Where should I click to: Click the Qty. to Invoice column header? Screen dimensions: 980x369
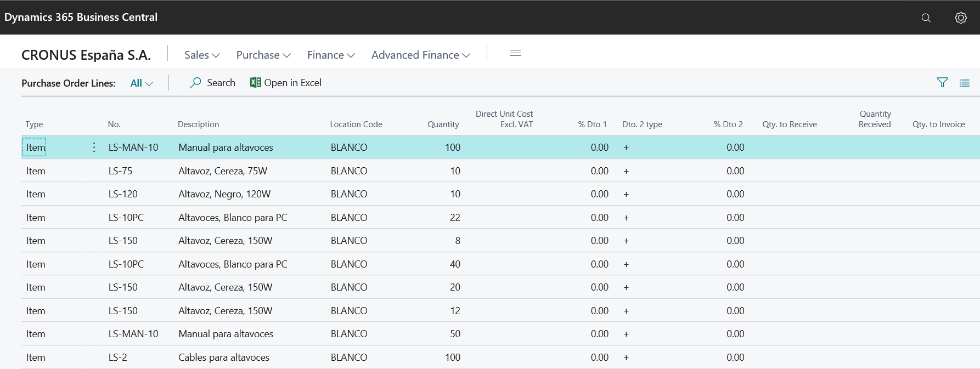(x=938, y=124)
